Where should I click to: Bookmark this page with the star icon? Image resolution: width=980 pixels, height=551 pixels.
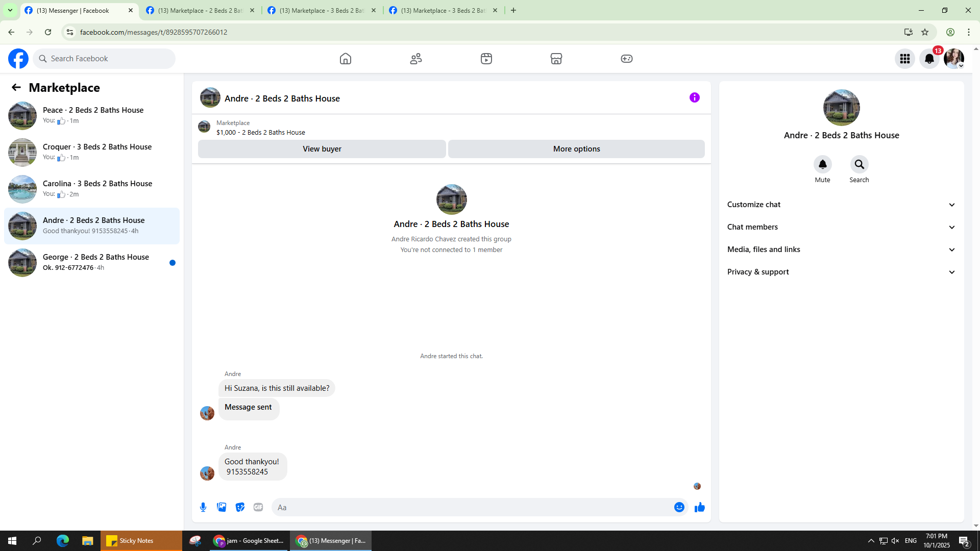(925, 32)
